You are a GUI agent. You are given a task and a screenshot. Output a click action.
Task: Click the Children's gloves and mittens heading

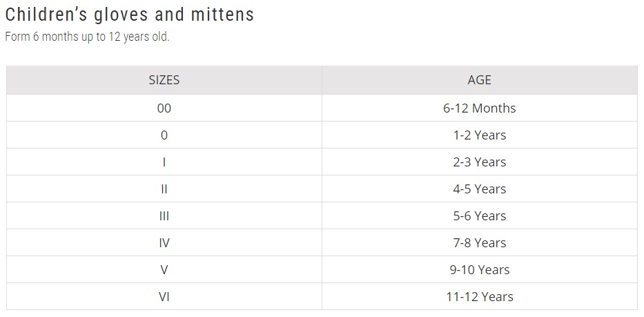click(129, 15)
